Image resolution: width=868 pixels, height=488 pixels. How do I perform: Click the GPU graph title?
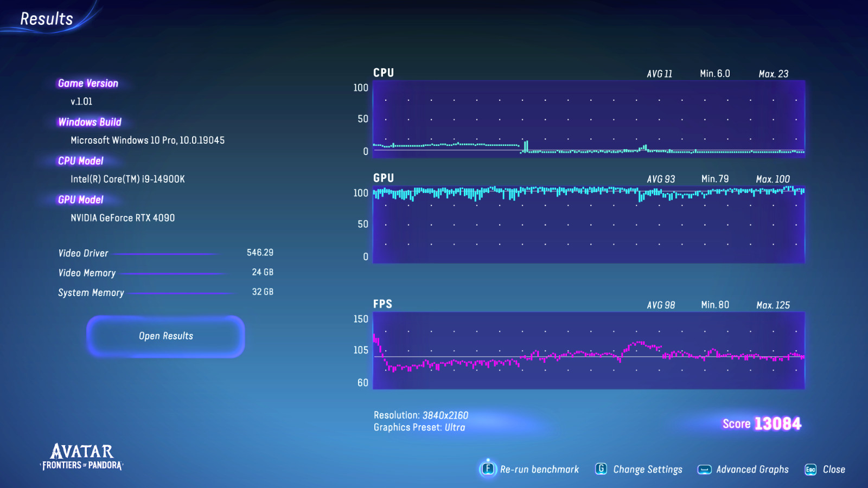click(384, 178)
